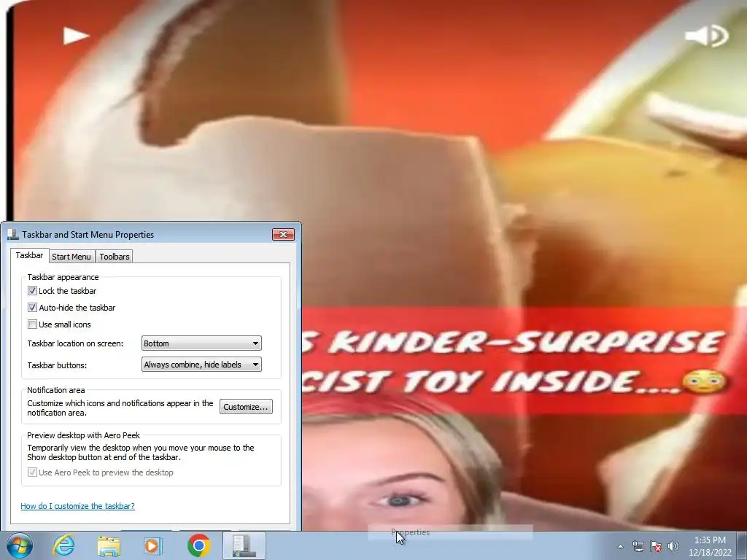The image size is (747, 560).
Task: Open Taskbar buttons combine dropdown
Action: [x=201, y=365]
